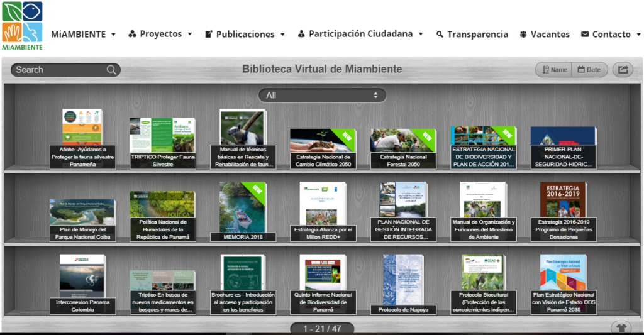The height and width of the screenshot is (335, 644).
Task: Open Estrategia Nacional de Cambio Climático 2050
Action: coord(323,148)
